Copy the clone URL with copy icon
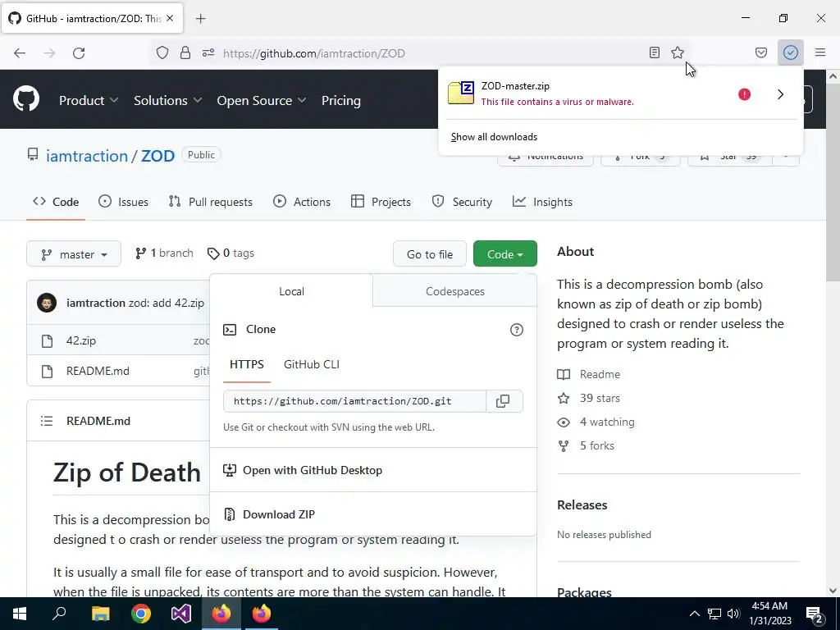 503,401
